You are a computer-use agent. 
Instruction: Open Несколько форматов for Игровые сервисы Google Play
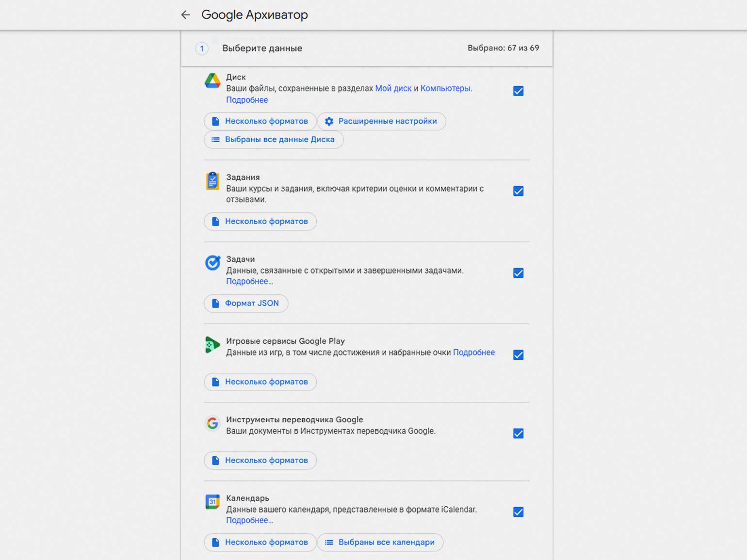coord(260,382)
